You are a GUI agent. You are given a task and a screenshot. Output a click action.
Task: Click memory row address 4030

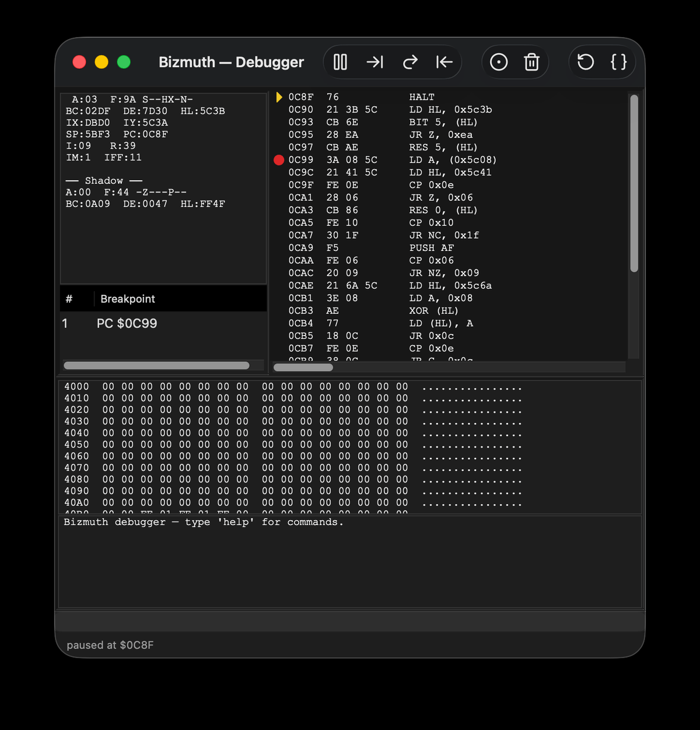pyautogui.click(x=76, y=421)
